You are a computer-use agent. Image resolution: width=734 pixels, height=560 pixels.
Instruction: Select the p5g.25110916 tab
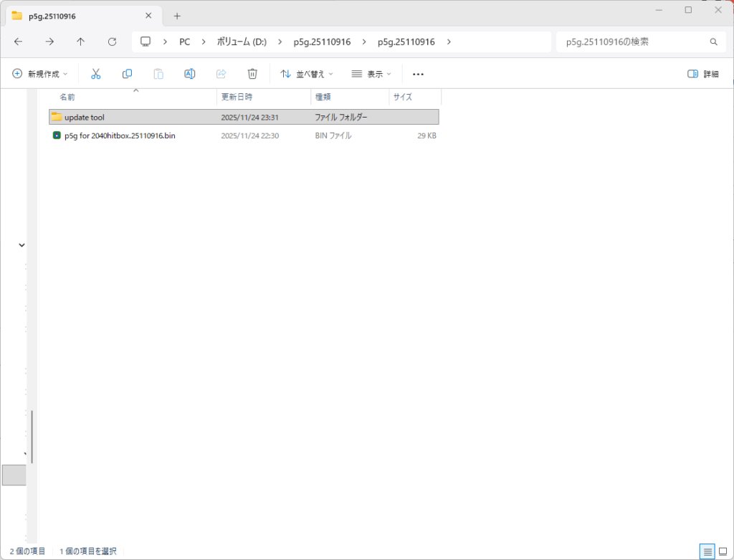pyautogui.click(x=79, y=16)
